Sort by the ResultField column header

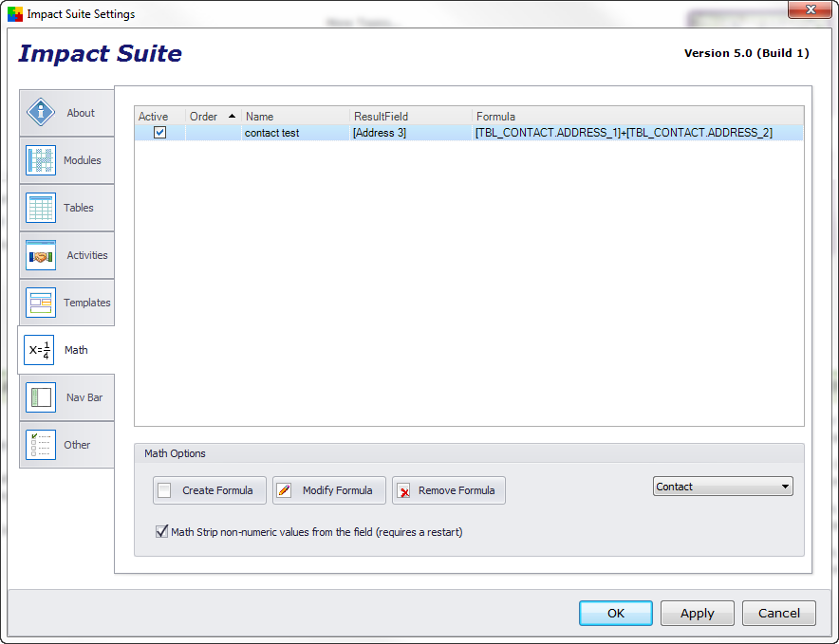411,116
